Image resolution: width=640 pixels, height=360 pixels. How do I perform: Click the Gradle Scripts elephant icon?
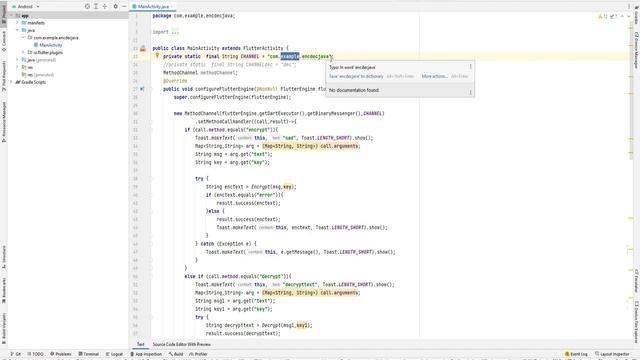click(x=18, y=82)
